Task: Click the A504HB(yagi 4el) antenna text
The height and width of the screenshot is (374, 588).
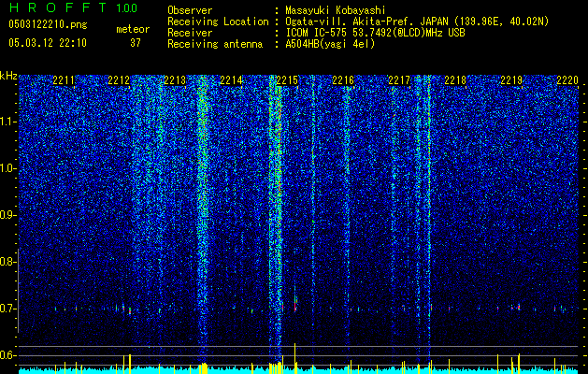Action: (330, 44)
